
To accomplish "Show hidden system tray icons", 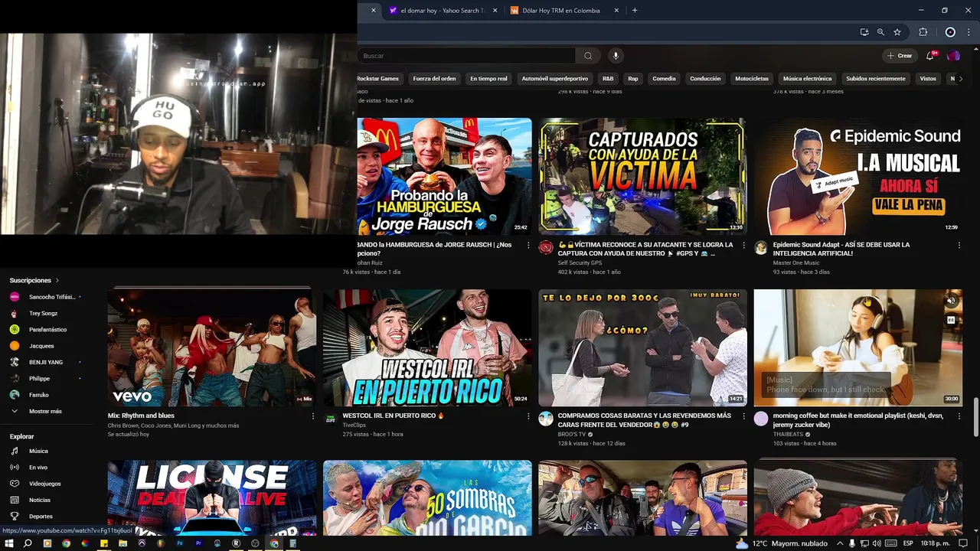I will tap(840, 543).
